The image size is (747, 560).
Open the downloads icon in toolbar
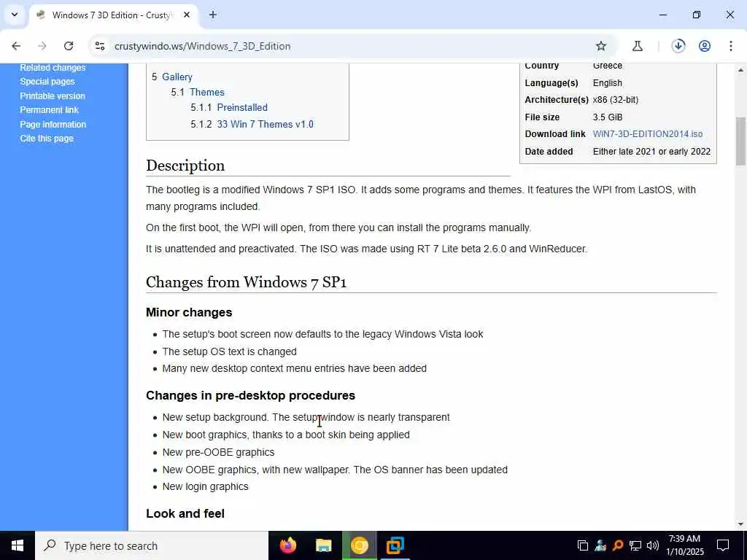(x=678, y=46)
